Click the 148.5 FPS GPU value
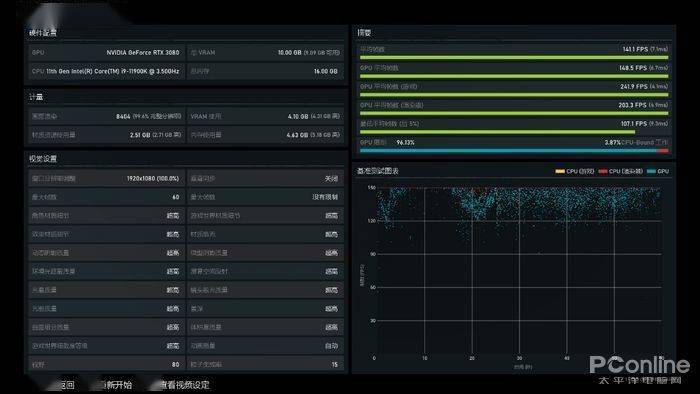 click(x=633, y=68)
